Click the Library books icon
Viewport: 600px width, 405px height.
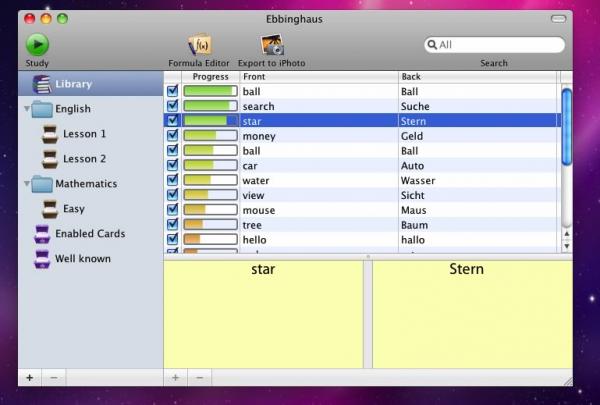coord(42,84)
